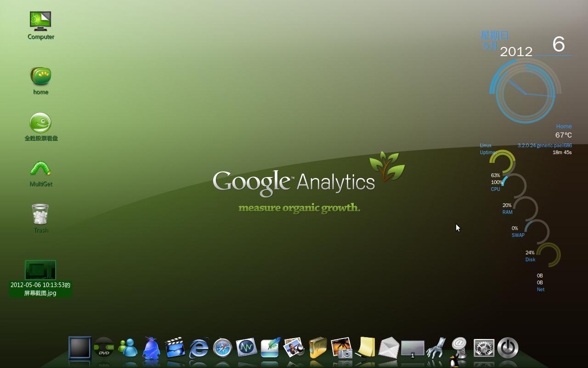Click the 18m 45s uptime value
Image resolution: width=588 pixels, height=368 pixels.
click(562, 152)
